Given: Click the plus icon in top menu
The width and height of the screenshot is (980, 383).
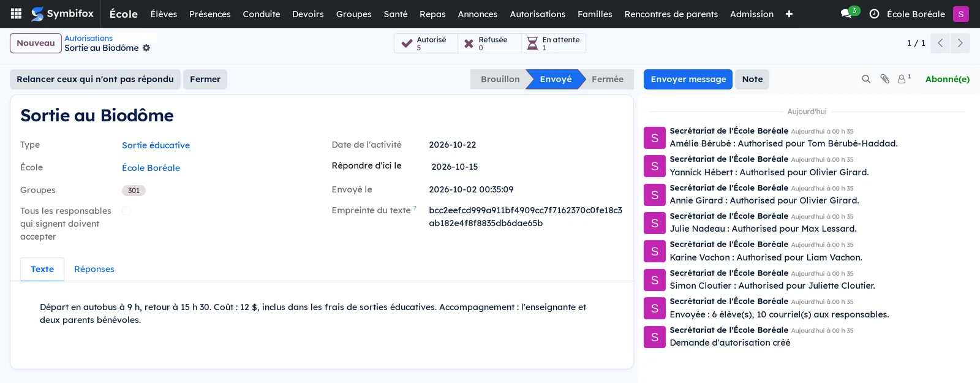Looking at the screenshot, I should point(789,13).
